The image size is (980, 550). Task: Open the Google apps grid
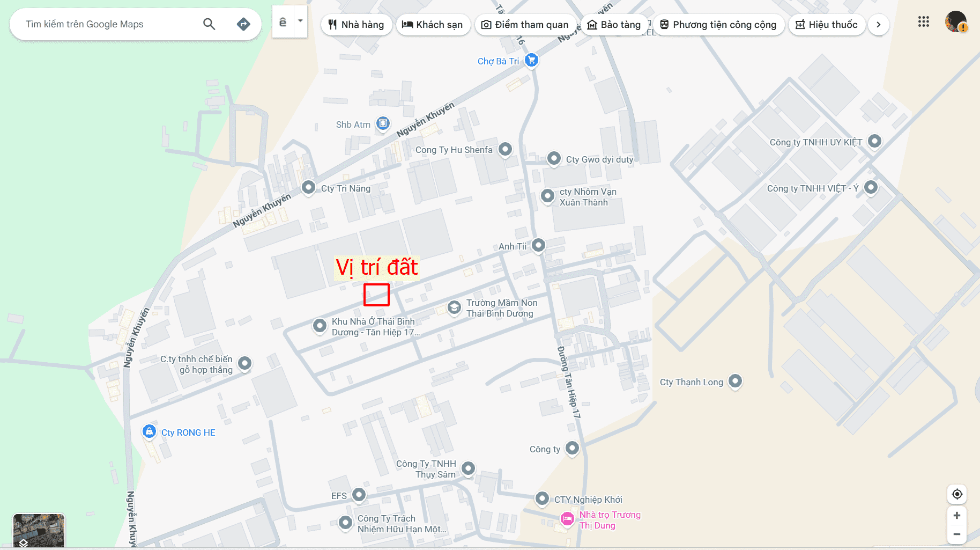pyautogui.click(x=923, y=22)
